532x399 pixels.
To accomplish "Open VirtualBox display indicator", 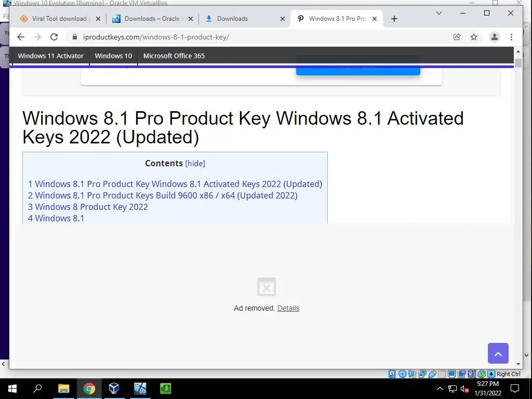I will coord(451,374).
